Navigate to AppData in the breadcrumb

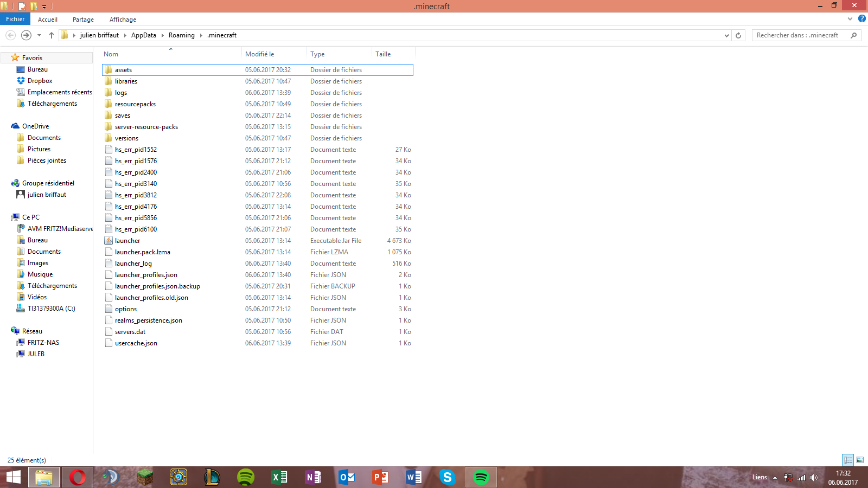(143, 35)
